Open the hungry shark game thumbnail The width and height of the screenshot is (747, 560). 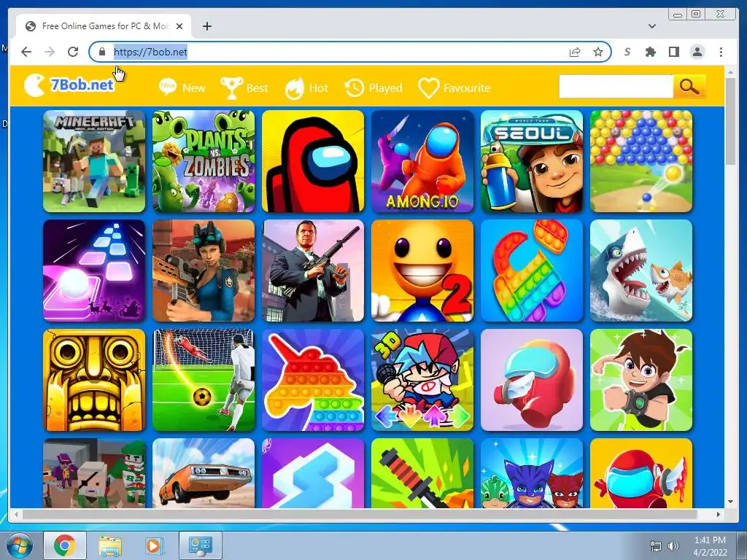641,271
